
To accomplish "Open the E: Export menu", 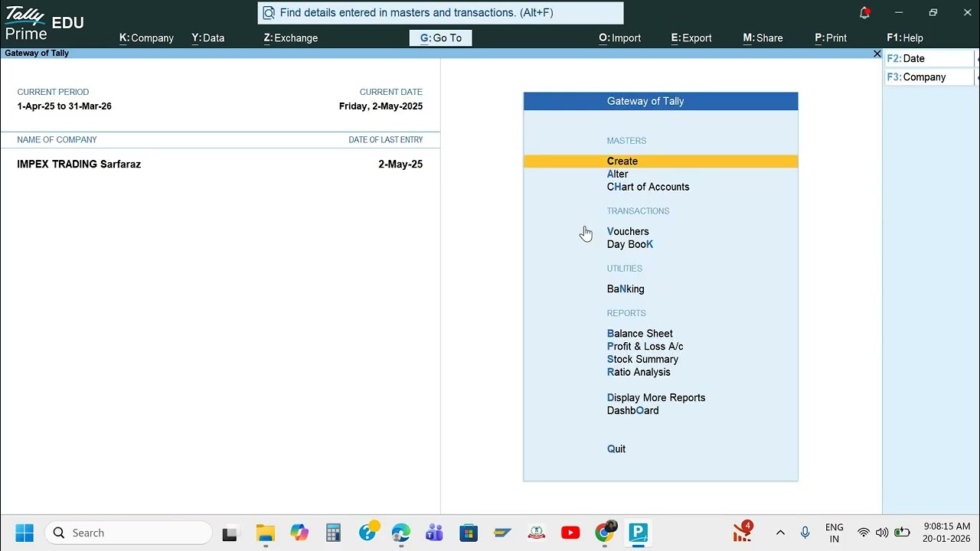I will pos(691,38).
